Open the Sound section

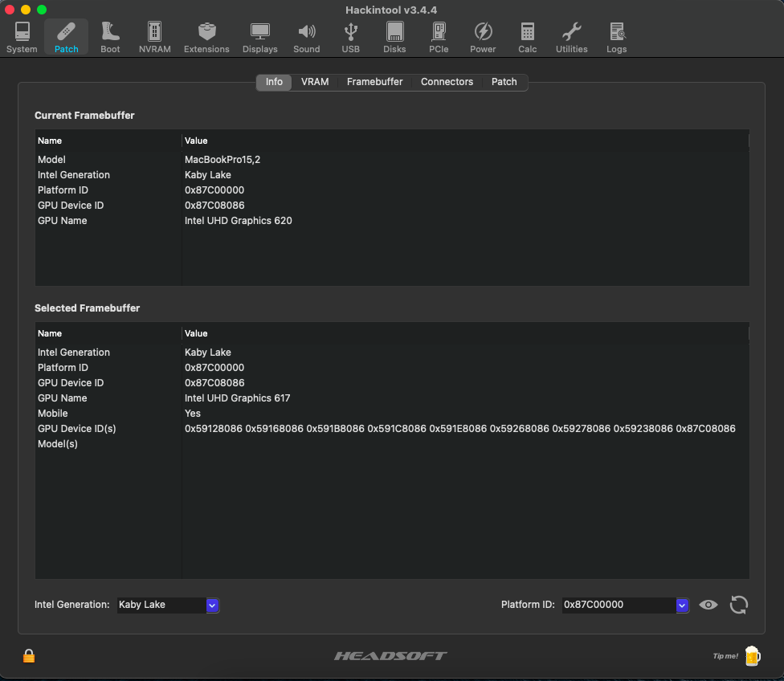point(307,38)
